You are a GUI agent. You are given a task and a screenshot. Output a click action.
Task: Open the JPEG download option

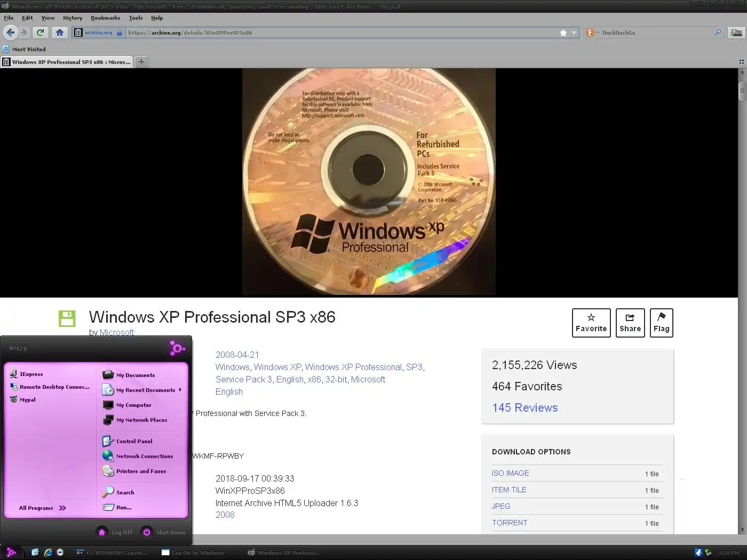(501, 506)
